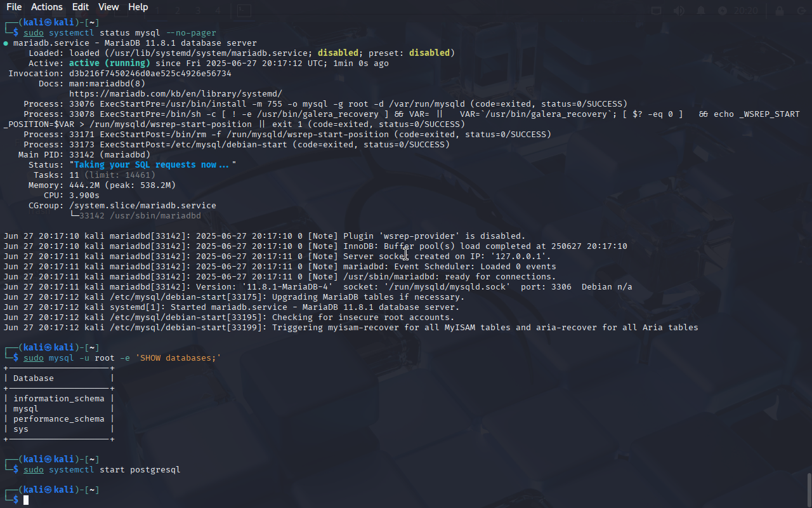Click the '33142 /usr/sbin/mariadbd' cgroup tree entry
This screenshot has width=812, height=508.
[140, 216]
